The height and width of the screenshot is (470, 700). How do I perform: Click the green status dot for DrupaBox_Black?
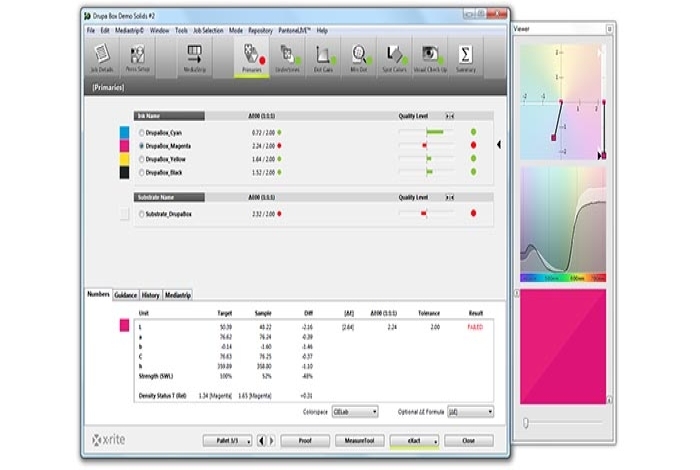(x=473, y=172)
